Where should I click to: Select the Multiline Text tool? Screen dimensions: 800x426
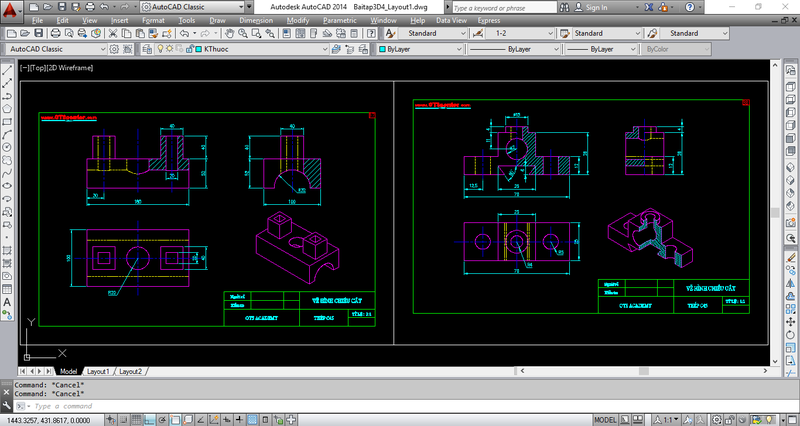coord(7,302)
